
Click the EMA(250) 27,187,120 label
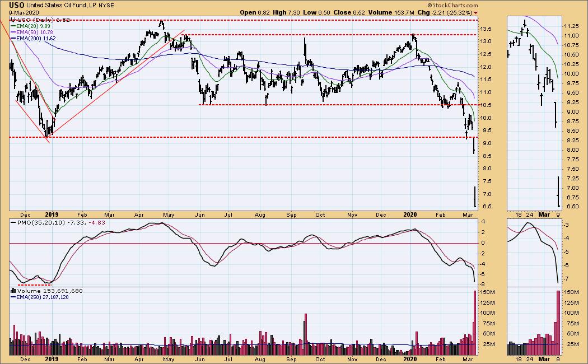coord(43,297)
